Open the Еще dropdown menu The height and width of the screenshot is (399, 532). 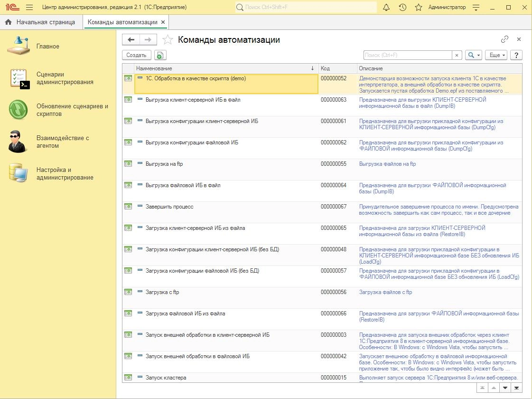[497, 55]
